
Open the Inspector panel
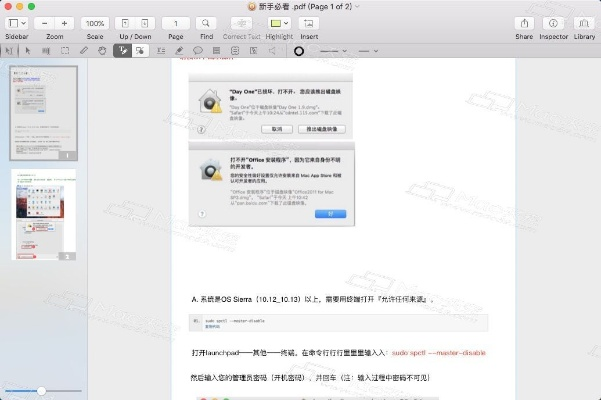(553, 23)
